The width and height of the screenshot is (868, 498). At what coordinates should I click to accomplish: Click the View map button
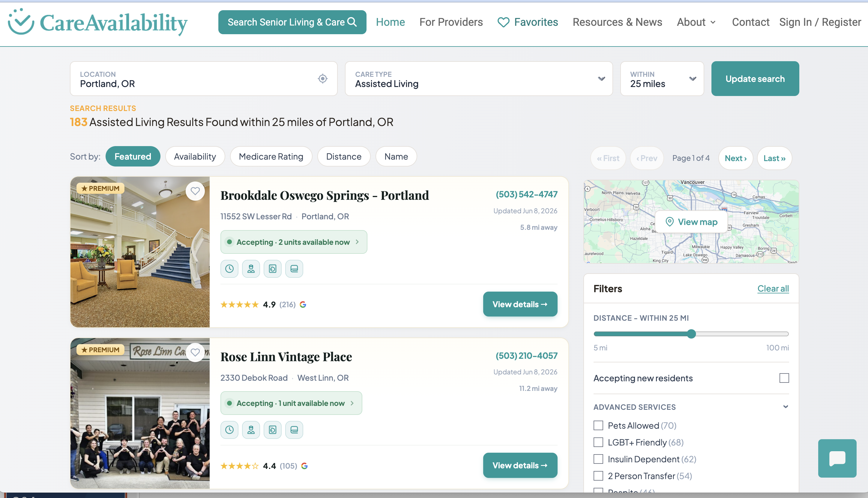point(691,222)
